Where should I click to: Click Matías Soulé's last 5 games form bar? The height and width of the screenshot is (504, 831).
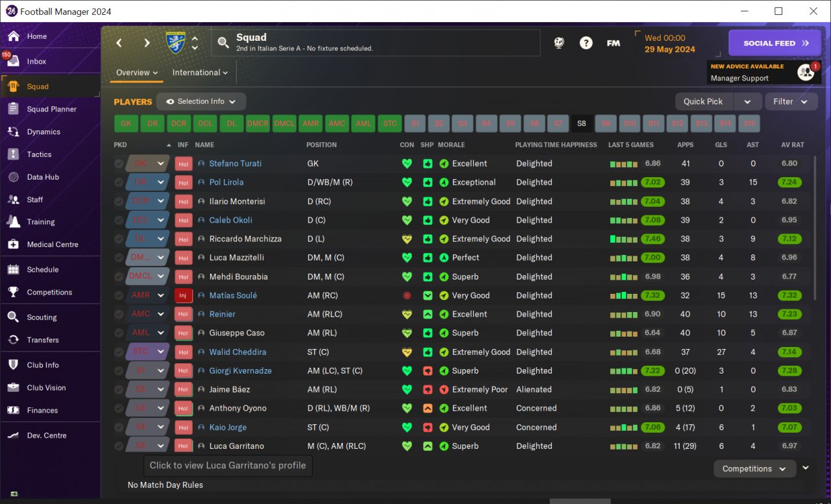624,296
